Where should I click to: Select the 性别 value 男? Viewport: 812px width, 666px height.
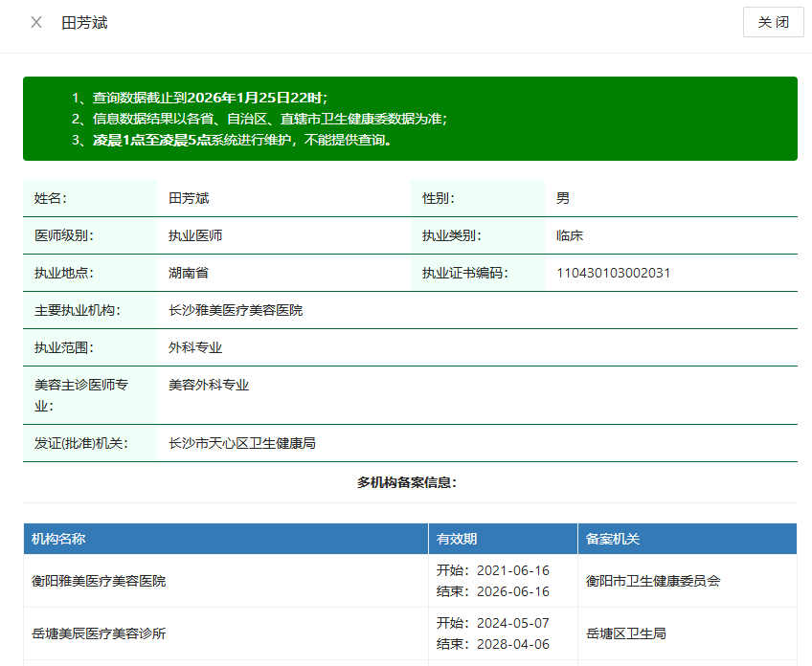pyautogui.click(x=563, y=198)
